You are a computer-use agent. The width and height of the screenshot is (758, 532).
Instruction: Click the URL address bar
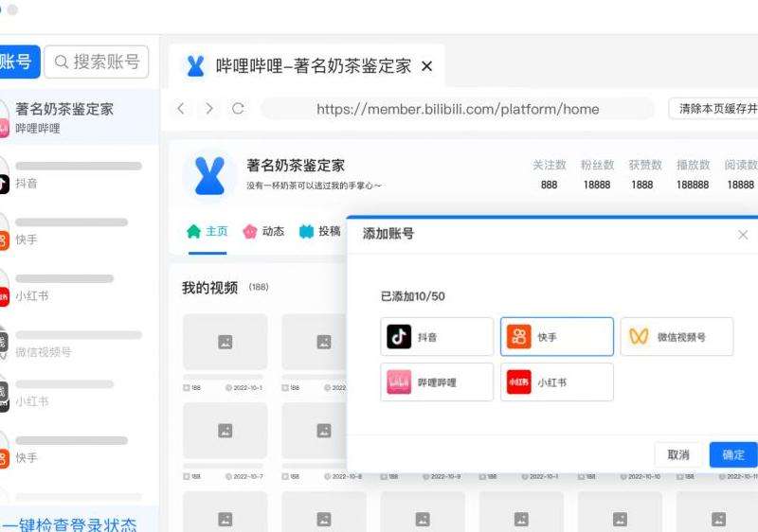pyautogui.click(x=458, y=109)
